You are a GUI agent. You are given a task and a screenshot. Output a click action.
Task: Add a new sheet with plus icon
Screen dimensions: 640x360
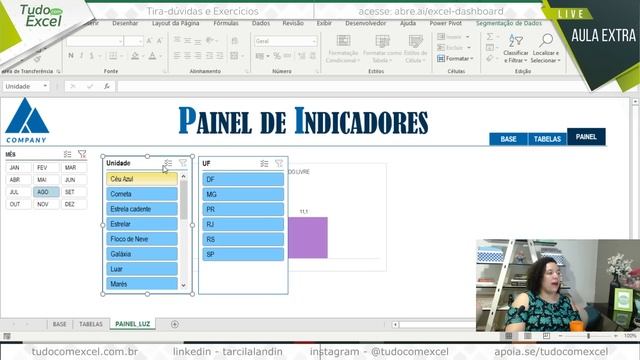click(x=175, y=324)
